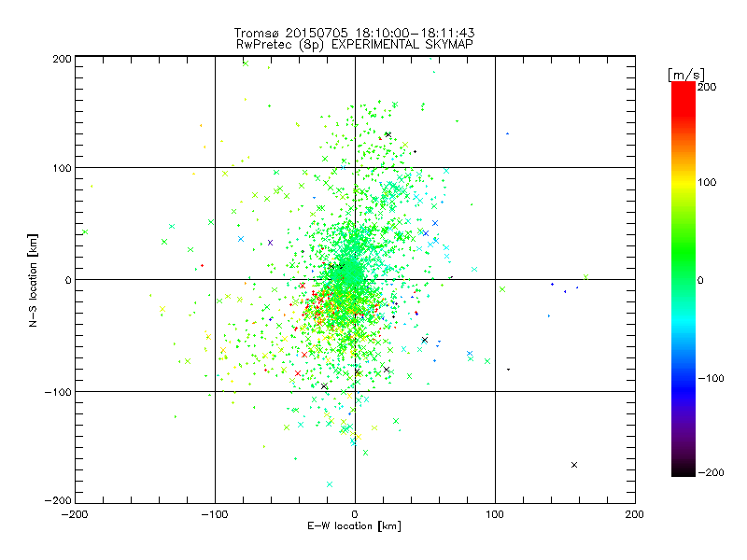
Task: Click the '100' tick label on the N-S axis
Action: click(x=62, y=168)
